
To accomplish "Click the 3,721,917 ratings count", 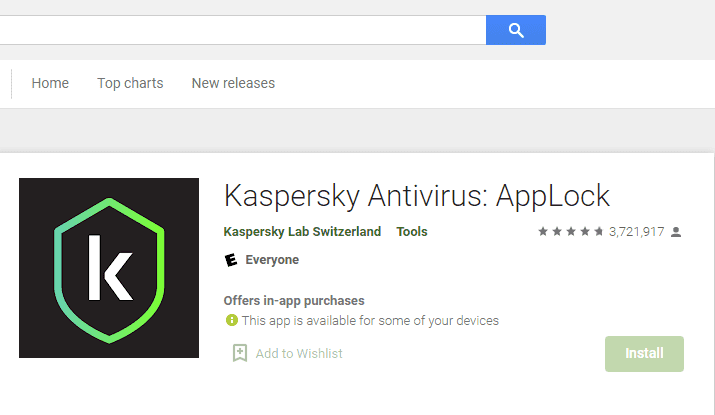I will 637,232.
